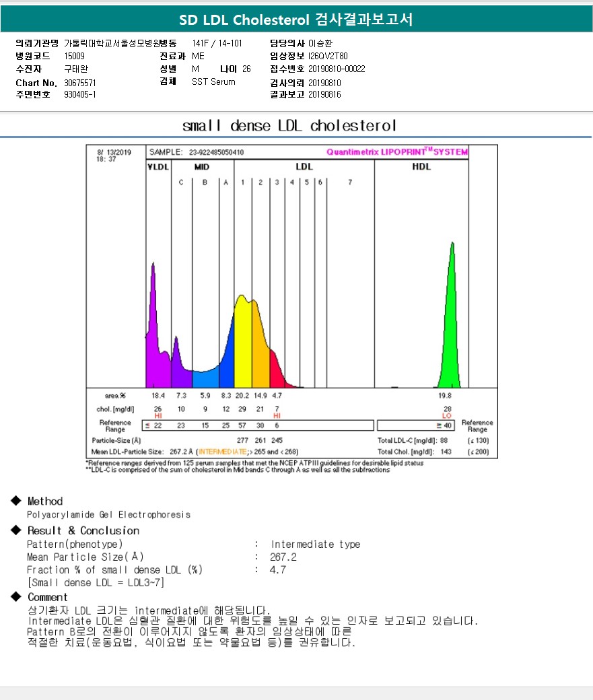Select HDL area % value '19.8'
The height and width of the screenshot is (700, 593).
coord(445,396)
